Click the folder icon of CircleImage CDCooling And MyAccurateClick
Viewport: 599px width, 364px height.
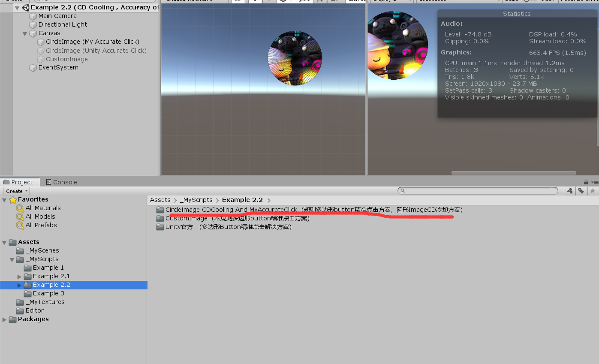point(160,210)
